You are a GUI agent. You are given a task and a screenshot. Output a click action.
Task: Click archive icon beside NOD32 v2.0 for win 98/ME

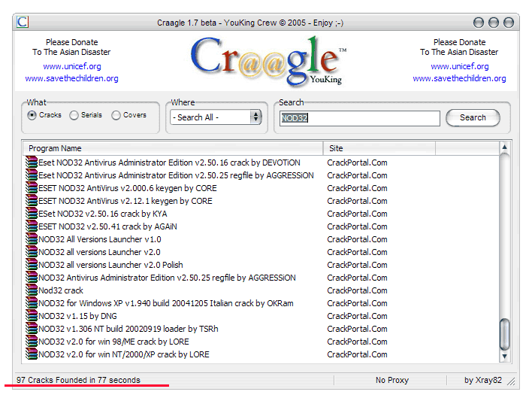coord(32,341)
